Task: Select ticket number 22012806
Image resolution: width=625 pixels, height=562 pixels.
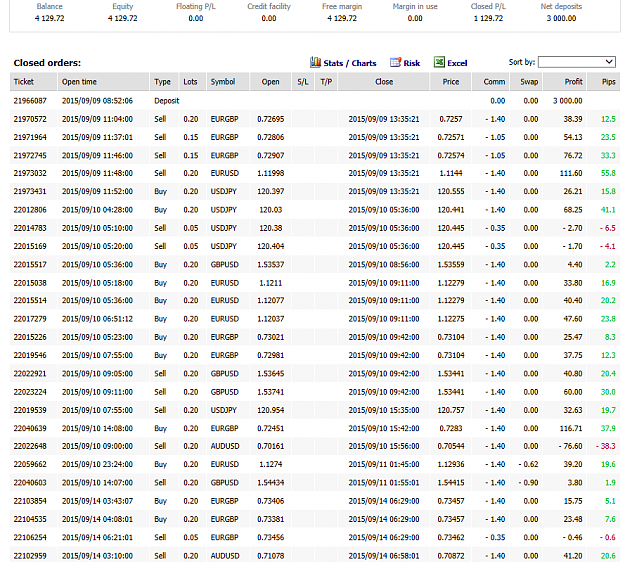Action: point(30,210)
